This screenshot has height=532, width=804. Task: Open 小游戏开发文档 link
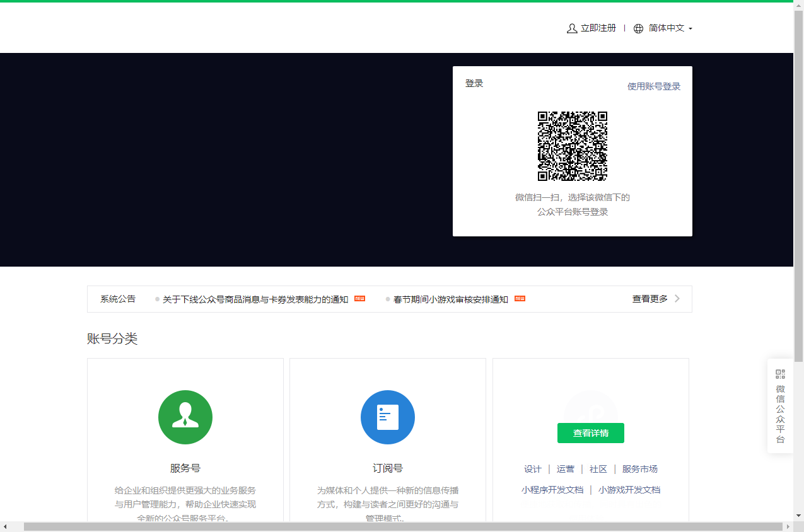[x=629, y=490]
